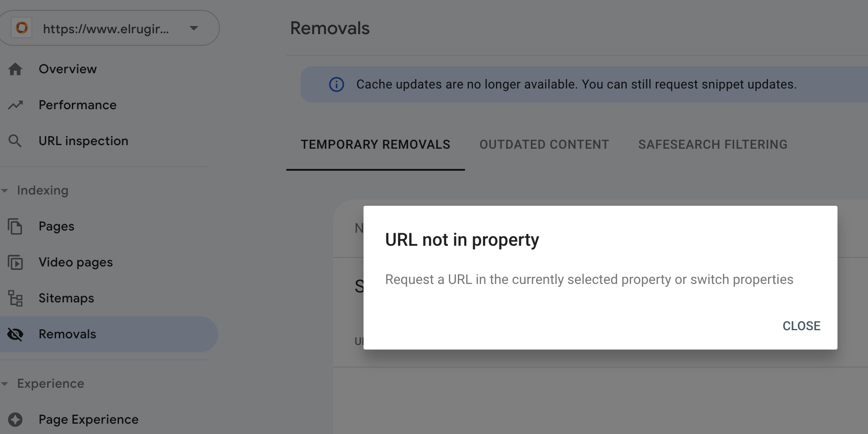Collapse the Experience section
This screenshot has width=868, height=434.
[x=5, y=384]
